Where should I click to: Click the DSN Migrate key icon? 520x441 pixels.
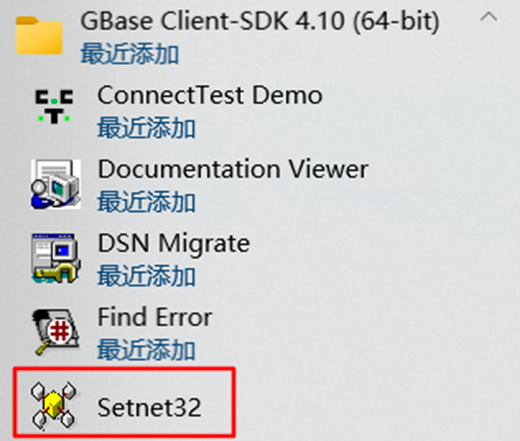tap(56, 258)
